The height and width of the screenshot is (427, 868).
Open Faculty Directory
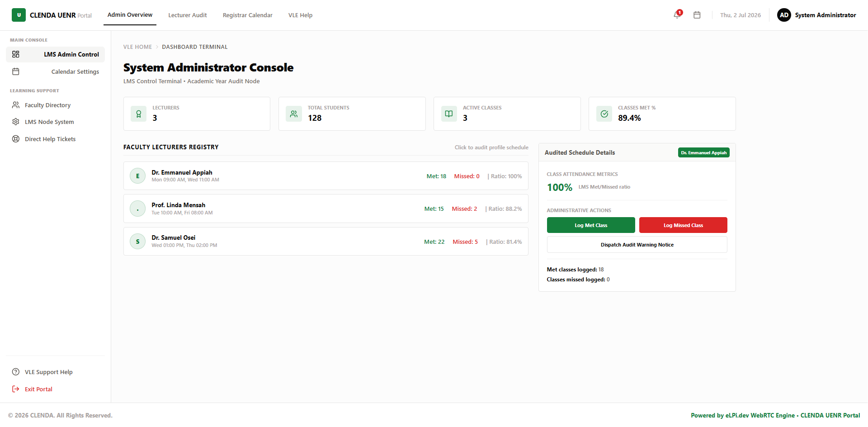click(55, 105)
